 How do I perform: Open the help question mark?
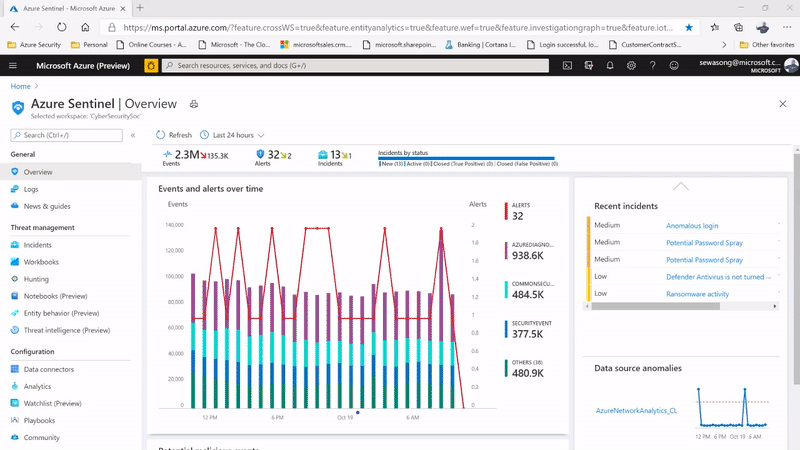(653, 66)
